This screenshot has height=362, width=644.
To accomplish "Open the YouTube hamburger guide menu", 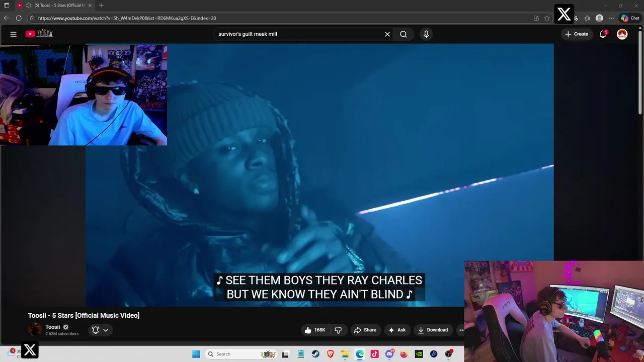I will coord(14,34).
